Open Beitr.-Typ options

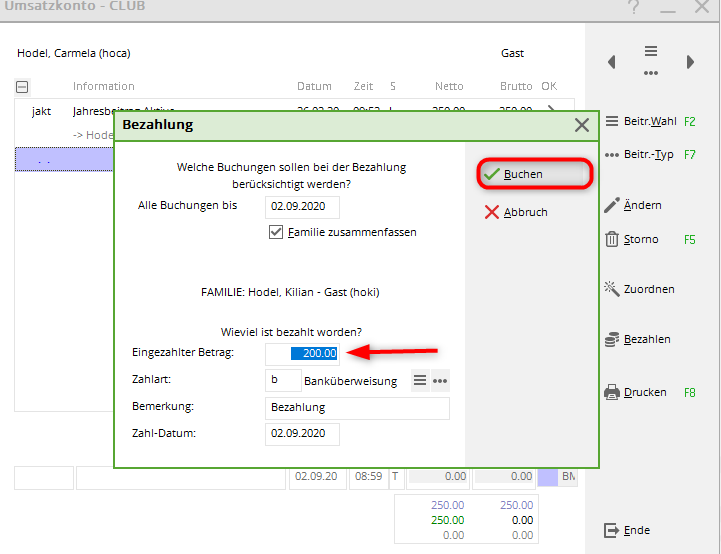click(x=650, y=155)
